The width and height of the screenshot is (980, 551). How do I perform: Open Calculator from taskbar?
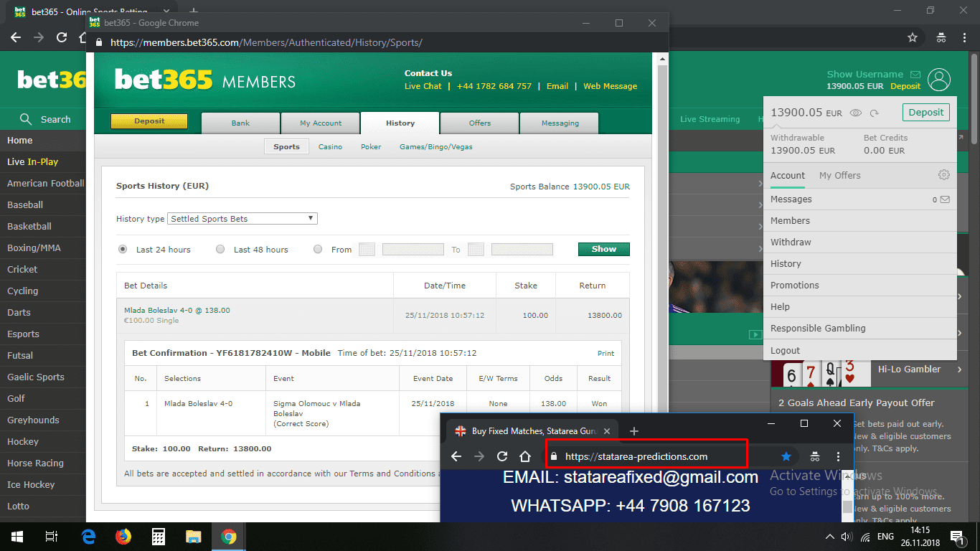159,537
